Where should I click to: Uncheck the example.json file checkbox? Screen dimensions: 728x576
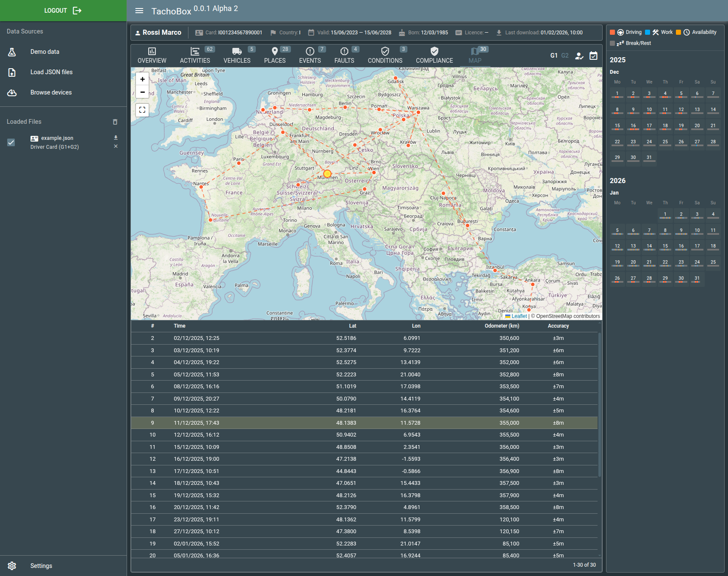[x=11, y=142]
